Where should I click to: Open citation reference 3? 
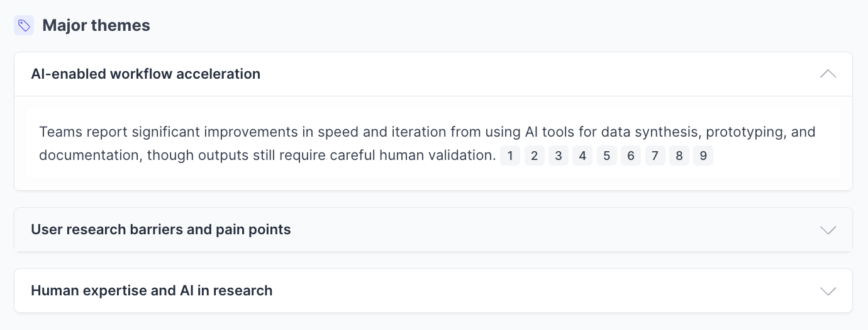pos(558,156)
